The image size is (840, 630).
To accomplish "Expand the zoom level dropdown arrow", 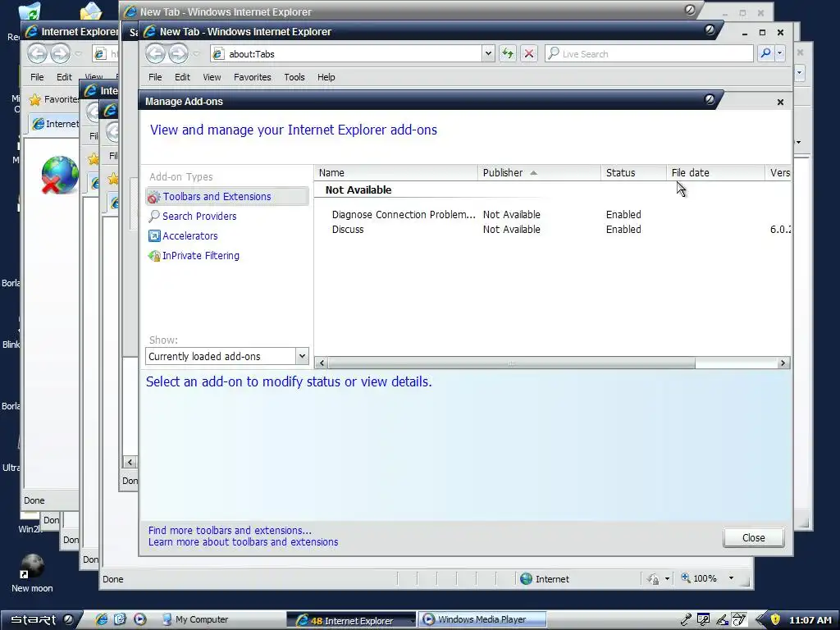I will click(x=731, y=578).
